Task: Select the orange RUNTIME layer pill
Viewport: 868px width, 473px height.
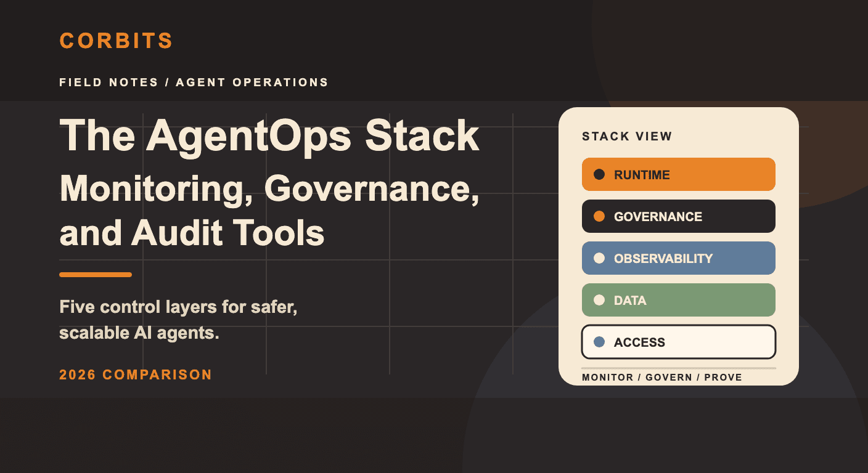Action: click(679, 174)
